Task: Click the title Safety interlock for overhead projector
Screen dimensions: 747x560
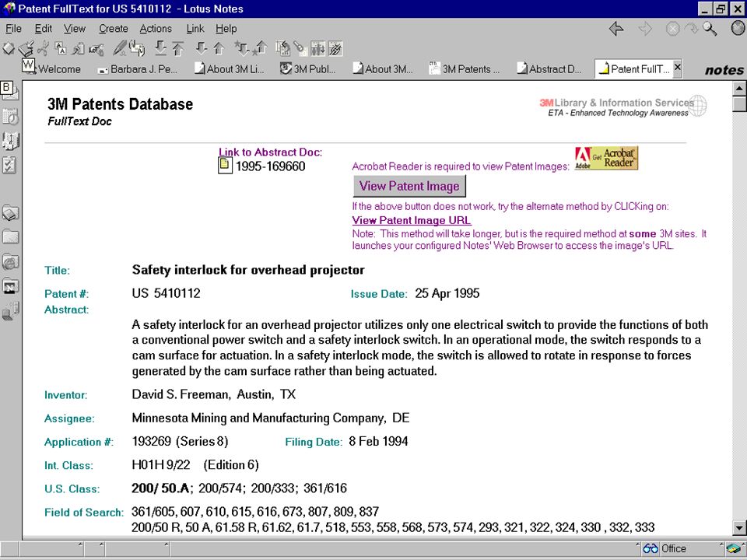Action: 248,270
